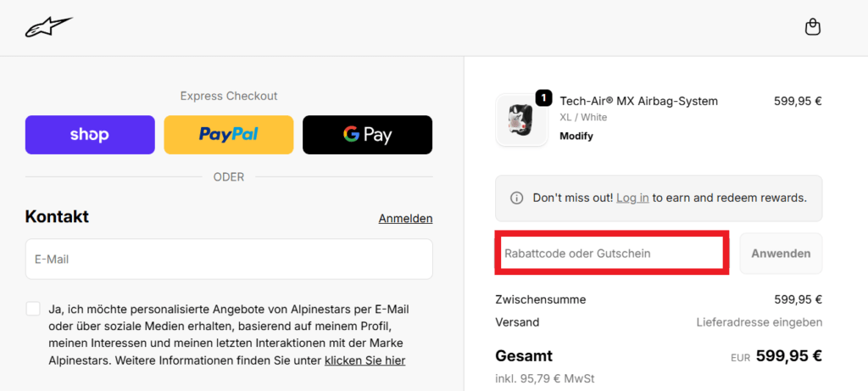Screen dimensions: 868x391
Task: Tick the personalized offers consent checkbox
Action: point(33,309)
